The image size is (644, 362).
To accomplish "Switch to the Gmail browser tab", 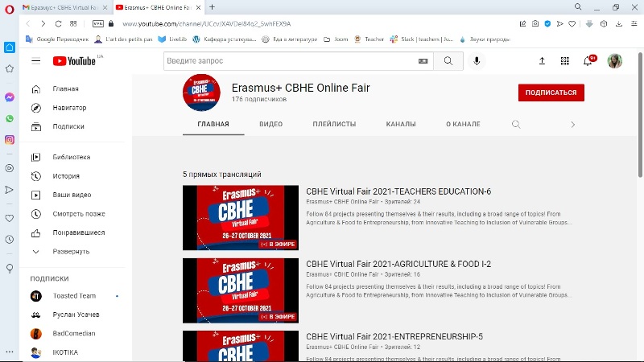I will 64,7.
